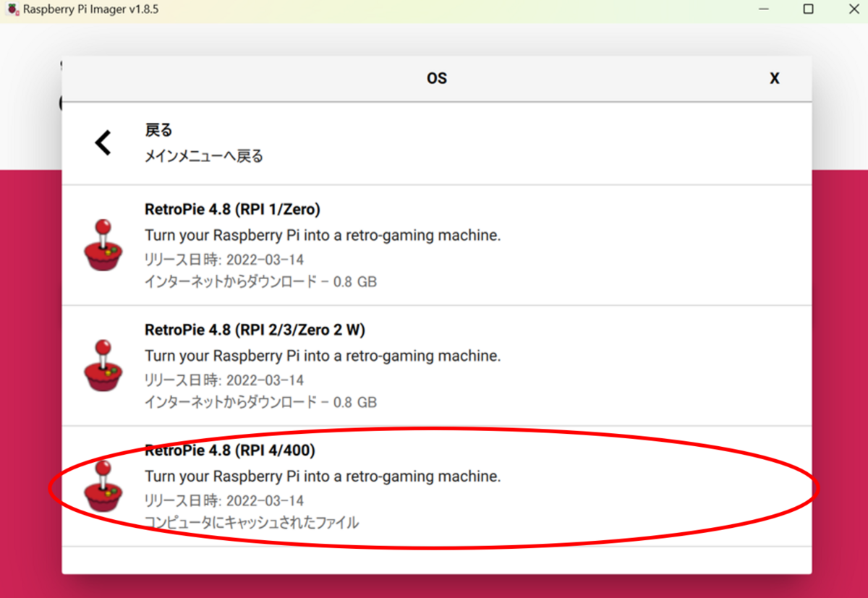Screen dimensions: 868x598
Task: Click download size text of RPI 1/Zero entry
Action: point(260,281)
